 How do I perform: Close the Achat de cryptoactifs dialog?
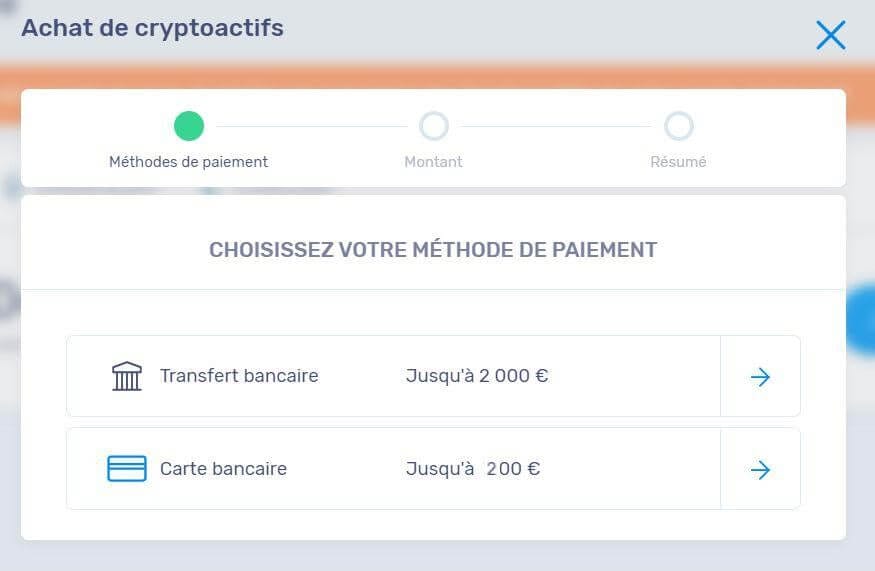click(x=830, y=35)
